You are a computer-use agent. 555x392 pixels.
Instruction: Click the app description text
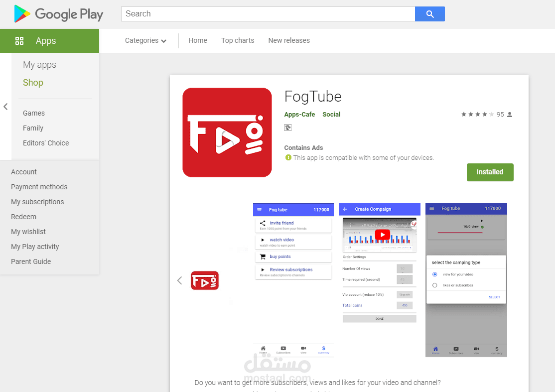(x=317, y=383)
